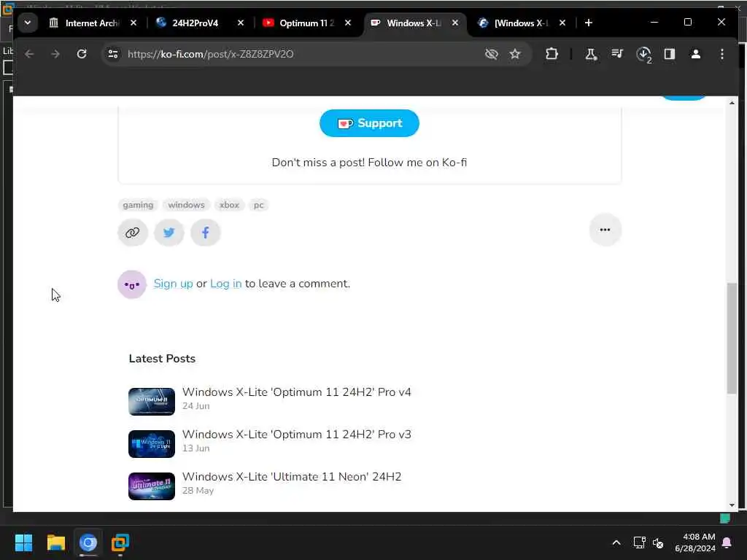
Task: Open the profile account icon
Action: (695, 54)
